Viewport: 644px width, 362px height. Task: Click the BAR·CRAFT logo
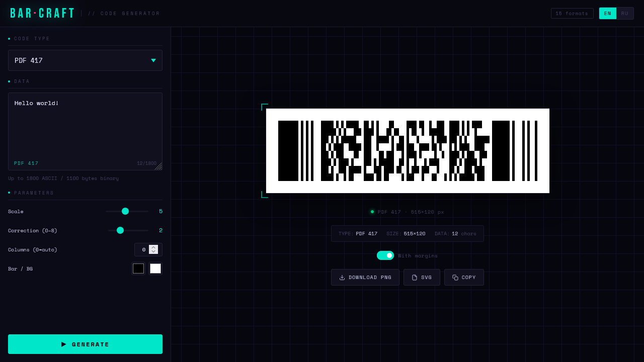pos(43,14)
